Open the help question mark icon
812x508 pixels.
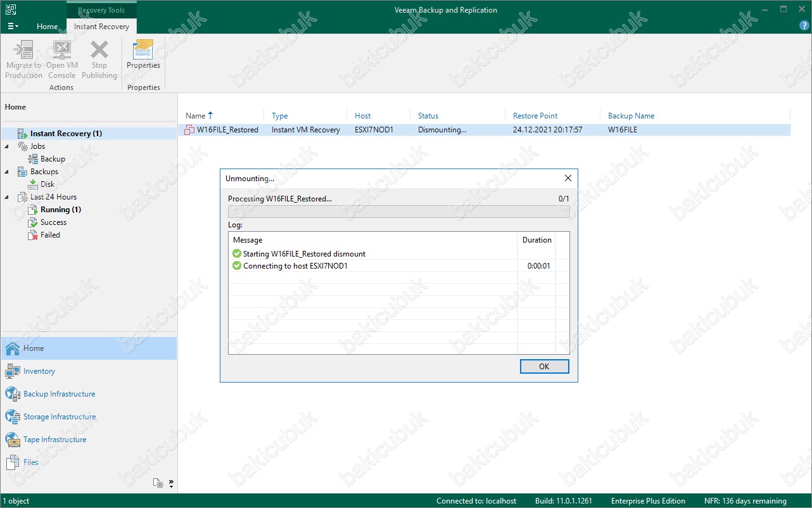pos(804,26)
